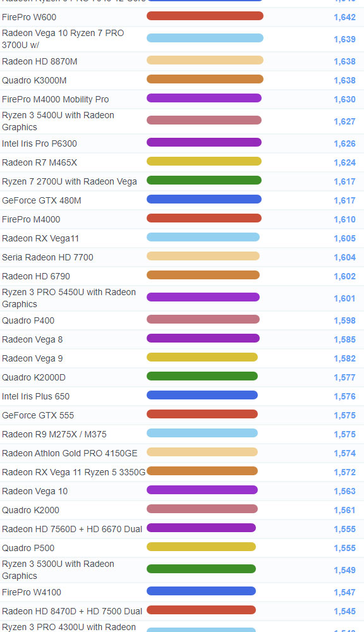Select the Quadro P400 entry
The height and width of the screenshot is (632, 364).
[x=28, y=321]
